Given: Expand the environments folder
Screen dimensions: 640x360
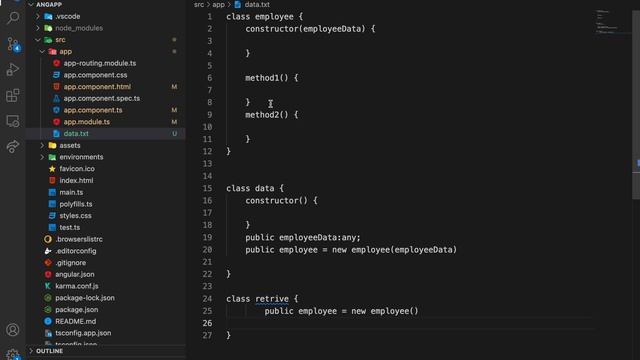Looking at the screenshot, I should pos(42,157).
